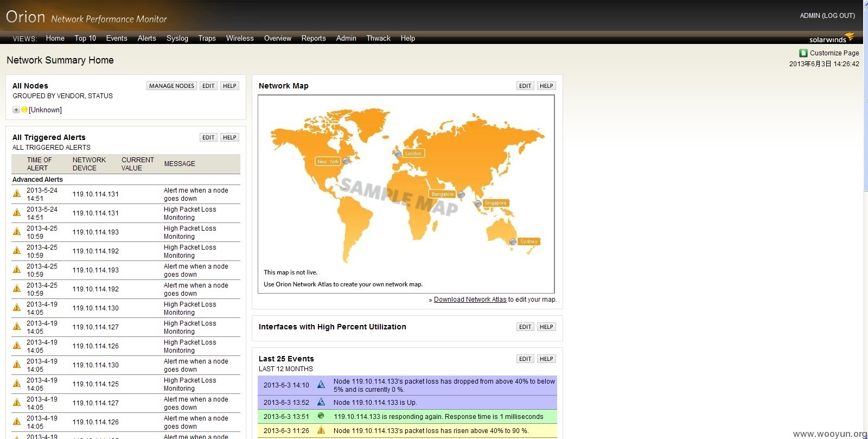Open the Admin view
Screen dimensions: 868x439
click(x=346, y=39)
